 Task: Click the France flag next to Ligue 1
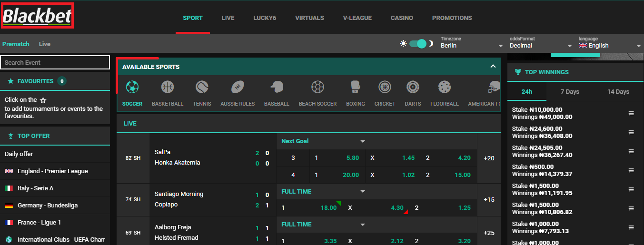[9, 223]
